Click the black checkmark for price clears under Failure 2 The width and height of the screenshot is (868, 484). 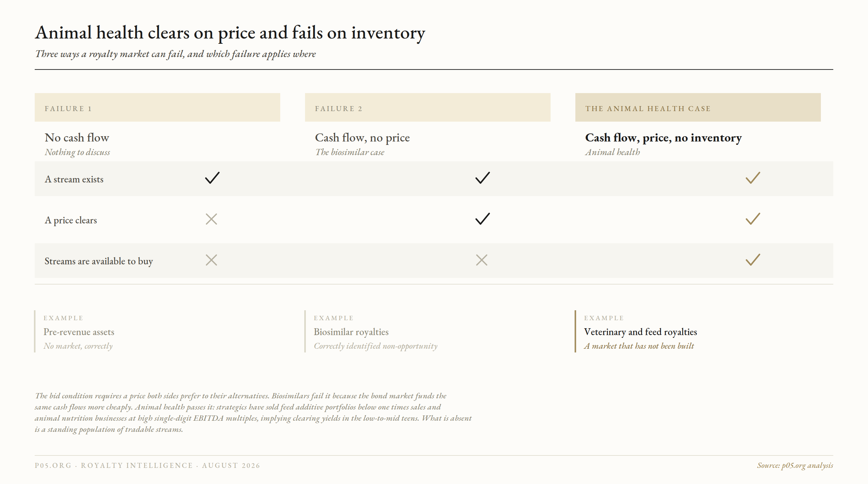[483, 219]
